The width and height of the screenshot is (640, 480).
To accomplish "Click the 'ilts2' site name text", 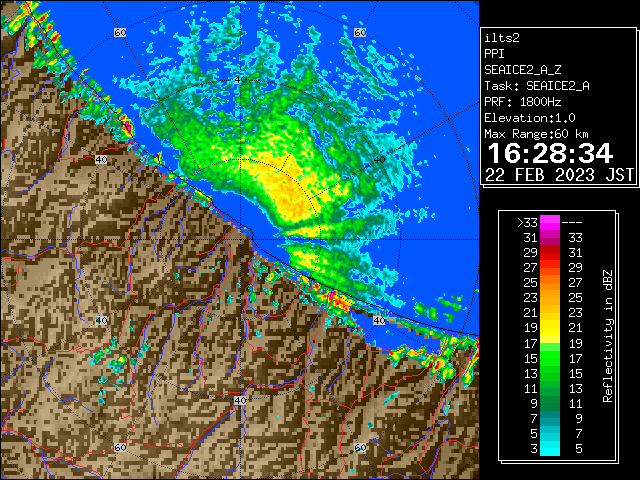I will tap(502, 38).
